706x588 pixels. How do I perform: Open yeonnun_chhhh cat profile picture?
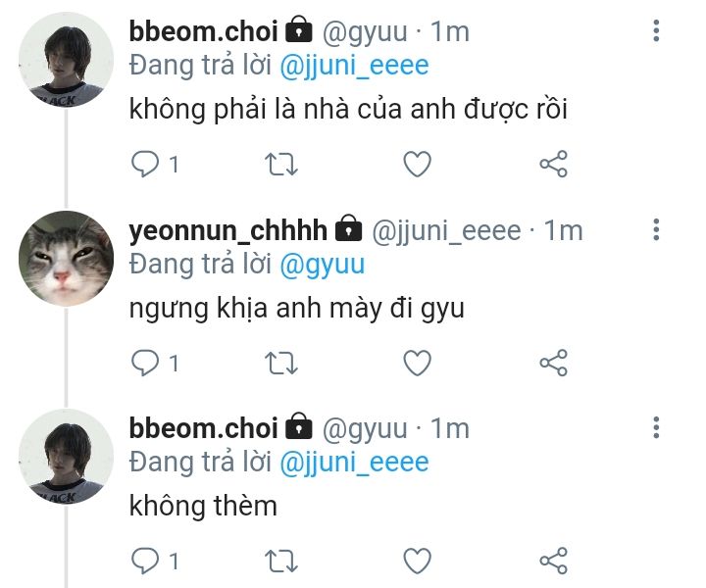point(67,259)
